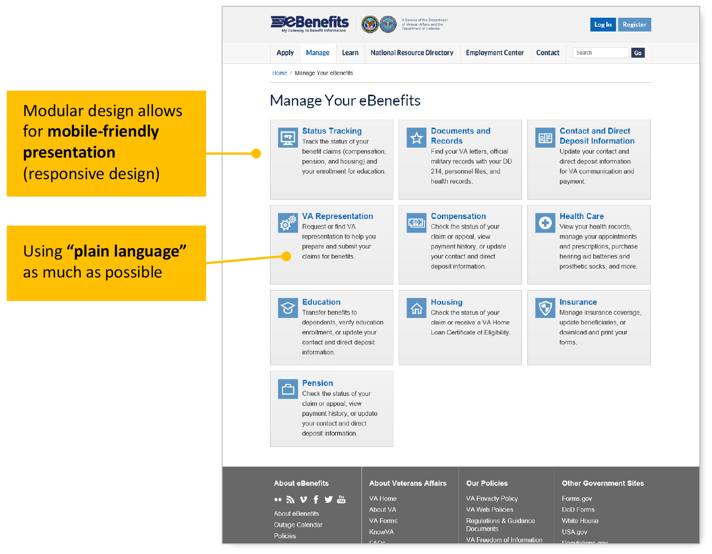Click the Health Care plus icon
Viewport: 712px width, 554px height.
(x=545, y=223)
